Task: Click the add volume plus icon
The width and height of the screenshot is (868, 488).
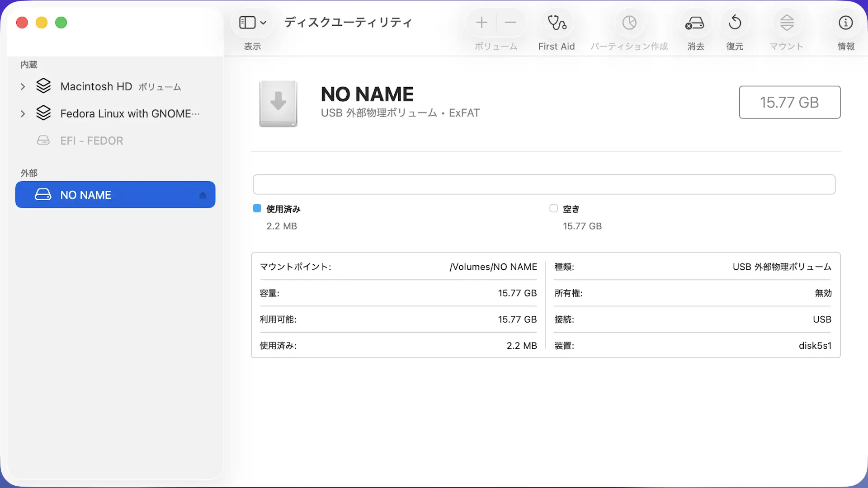Action: pyautogui.click(x=481, y=23)
